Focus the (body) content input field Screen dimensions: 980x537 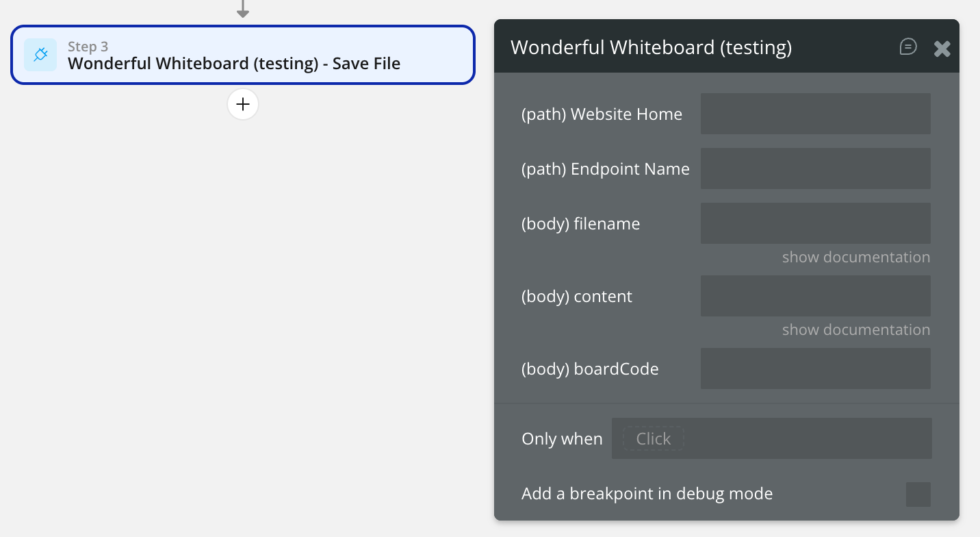pyautogui.click(x=815, y=296)
